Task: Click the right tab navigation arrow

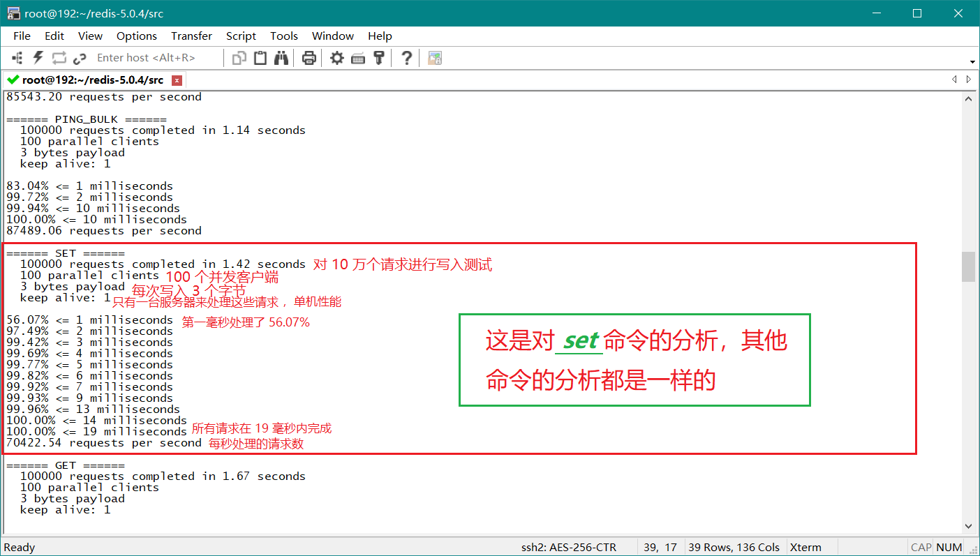Action: tap(968, 80)
